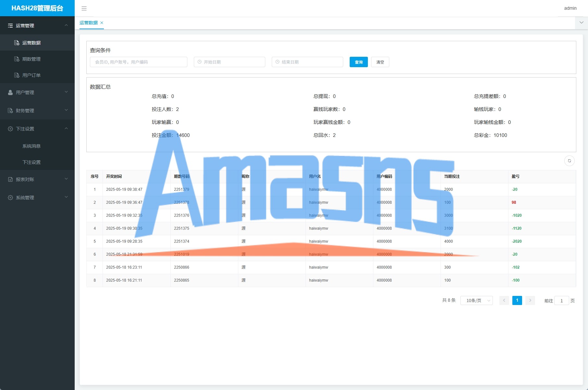Image resolution: width=588 pixels, height=390 pixels.
Task: Expand the 财务管理 menu chevron
Action: [x=66, y=110]
